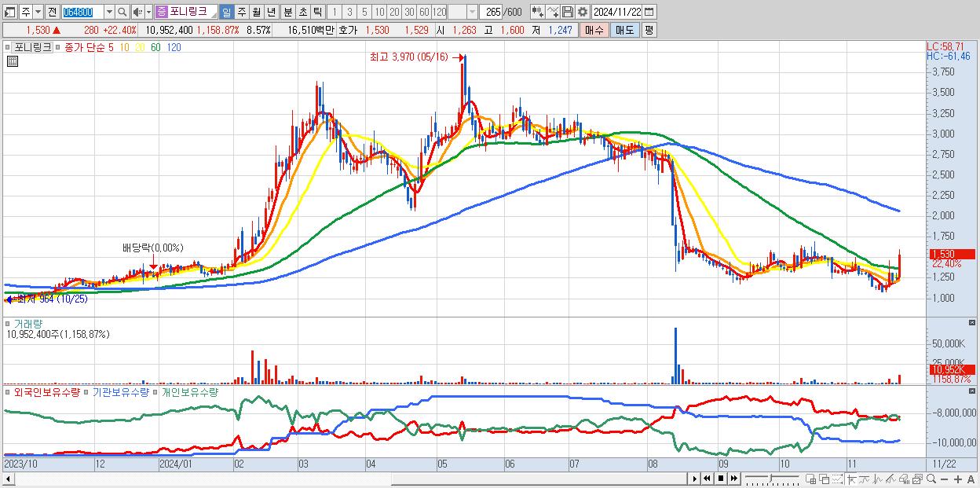Click the purple 증 badge icon
The width and height of the screenshot is (980, 488).
tap(161, 12)
